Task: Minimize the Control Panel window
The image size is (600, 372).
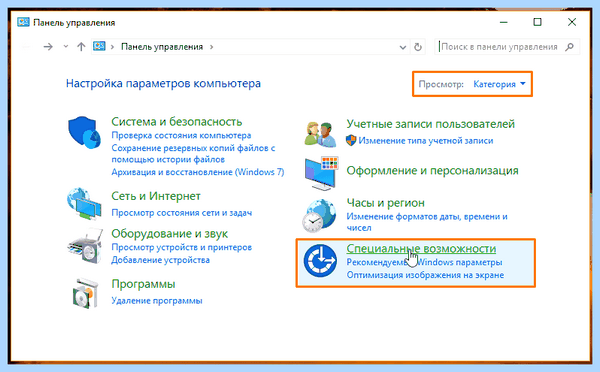Action: (504, 22)
